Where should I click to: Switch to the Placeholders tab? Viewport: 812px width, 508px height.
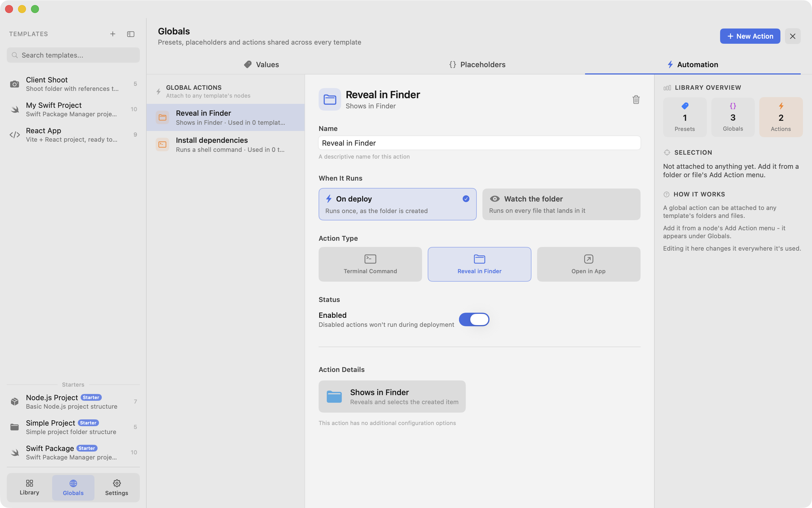(477, 65)
